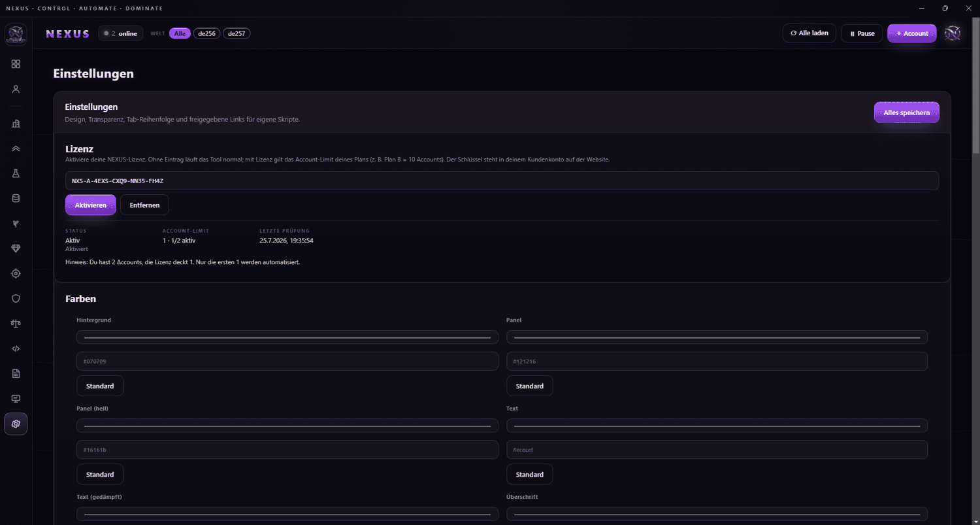Open the monitor chart icon in sidebar
The height and width of the screenshot is (525, 980).
pyautogui.click(x=16, y=398)
